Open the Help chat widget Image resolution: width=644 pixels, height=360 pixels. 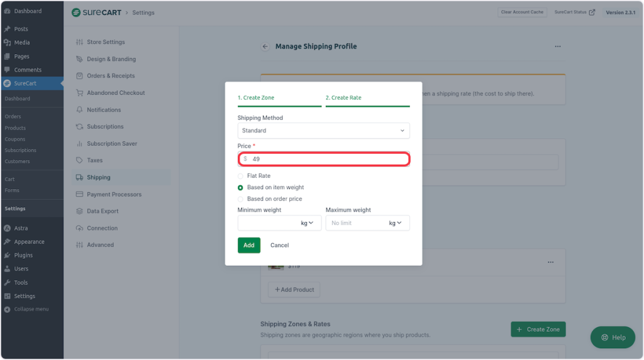coord(612,337)
